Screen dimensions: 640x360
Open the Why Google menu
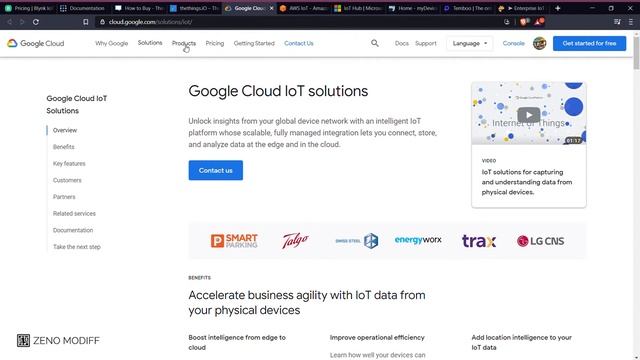pyautogui.click(x=111, y=43)
